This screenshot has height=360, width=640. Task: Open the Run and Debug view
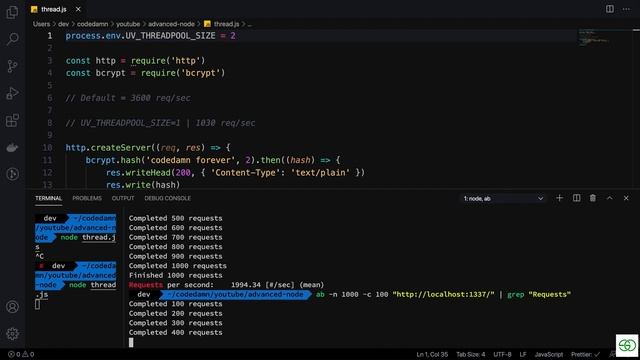click(12, 93)
